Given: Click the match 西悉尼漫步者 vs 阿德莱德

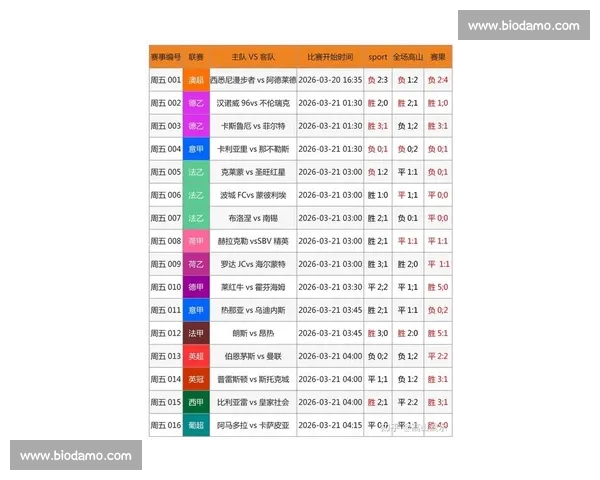Looking at the screenshot, I should click(253, 80).
